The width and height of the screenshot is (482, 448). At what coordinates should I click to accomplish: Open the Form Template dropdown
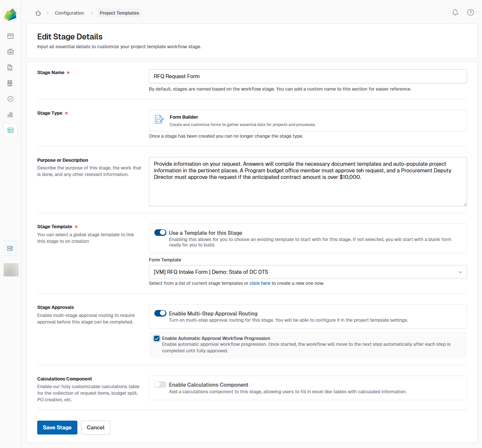click(308, 272)
